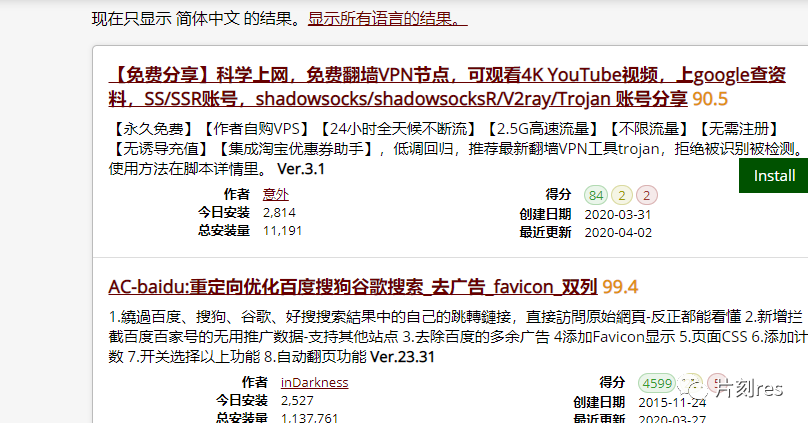
Task: Click the last updated date 2020-04-02
Action: coord(618,232)
